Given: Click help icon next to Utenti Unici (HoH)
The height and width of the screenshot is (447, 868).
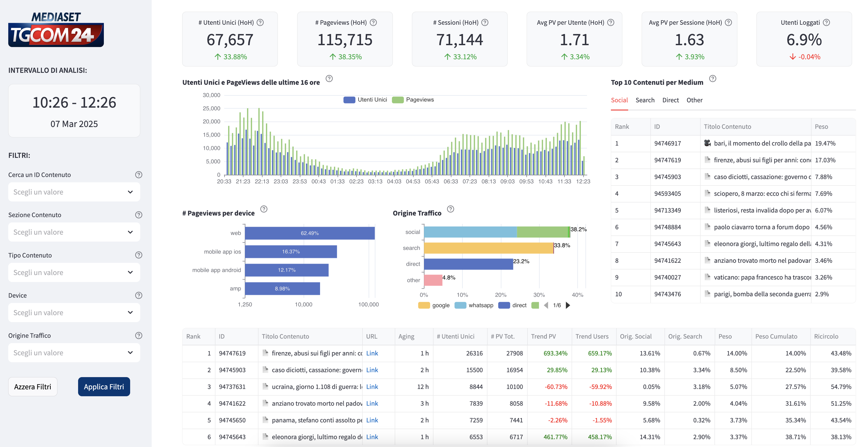Looking at the screenshot, I should coord(260,23).
